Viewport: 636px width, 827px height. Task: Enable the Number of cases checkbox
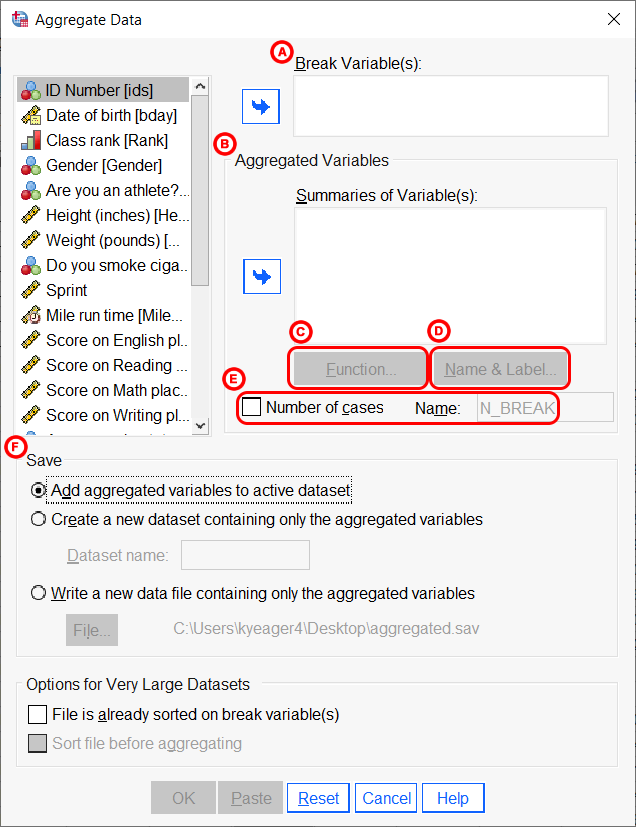(251, 407)
